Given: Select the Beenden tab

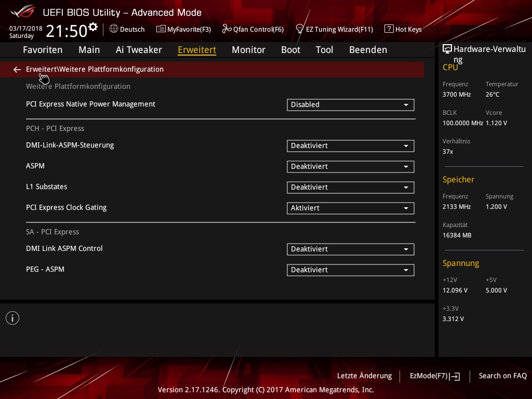Looking at the screenshot, I should (x=368, y=50).
